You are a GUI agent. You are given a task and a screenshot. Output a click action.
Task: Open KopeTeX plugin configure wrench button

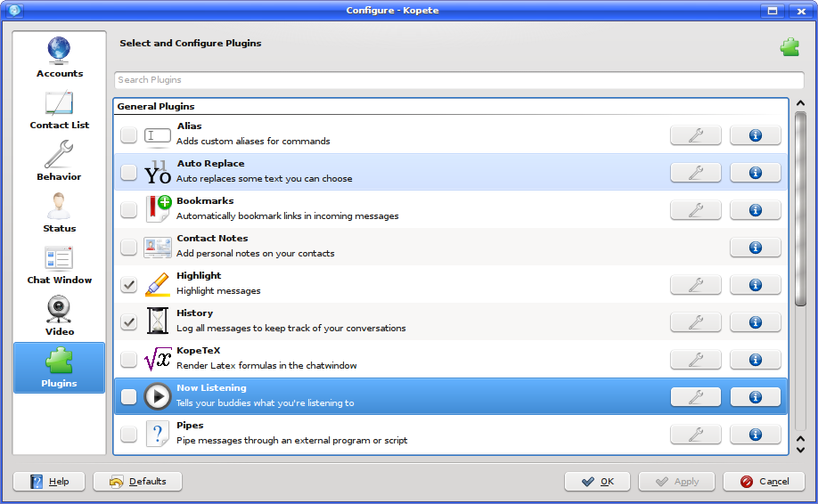coord(695,359)
